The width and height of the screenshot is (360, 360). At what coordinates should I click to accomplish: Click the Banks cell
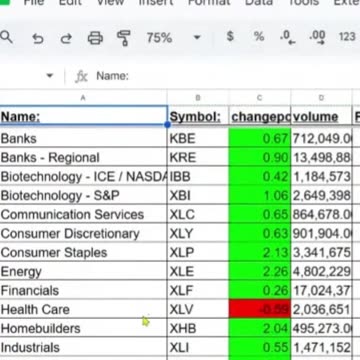pos(83,138)
